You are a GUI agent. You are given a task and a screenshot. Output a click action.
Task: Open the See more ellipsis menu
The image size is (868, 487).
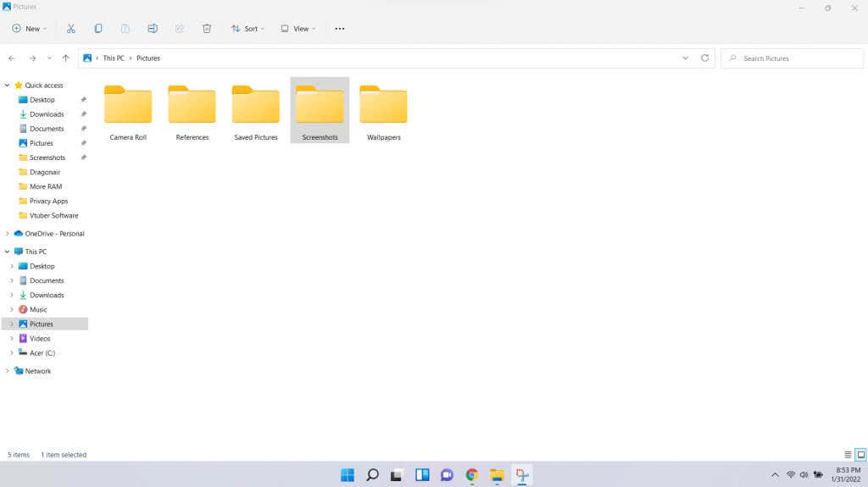point(340,29)
